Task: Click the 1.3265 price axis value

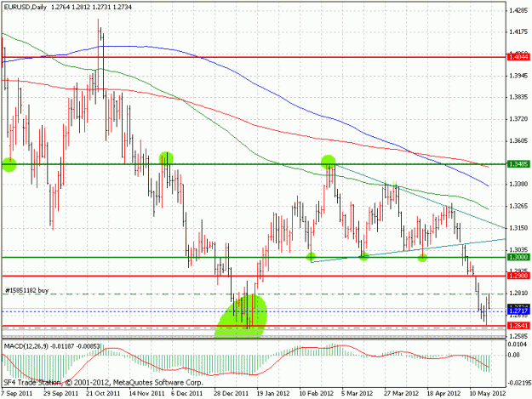Action: 518,206
